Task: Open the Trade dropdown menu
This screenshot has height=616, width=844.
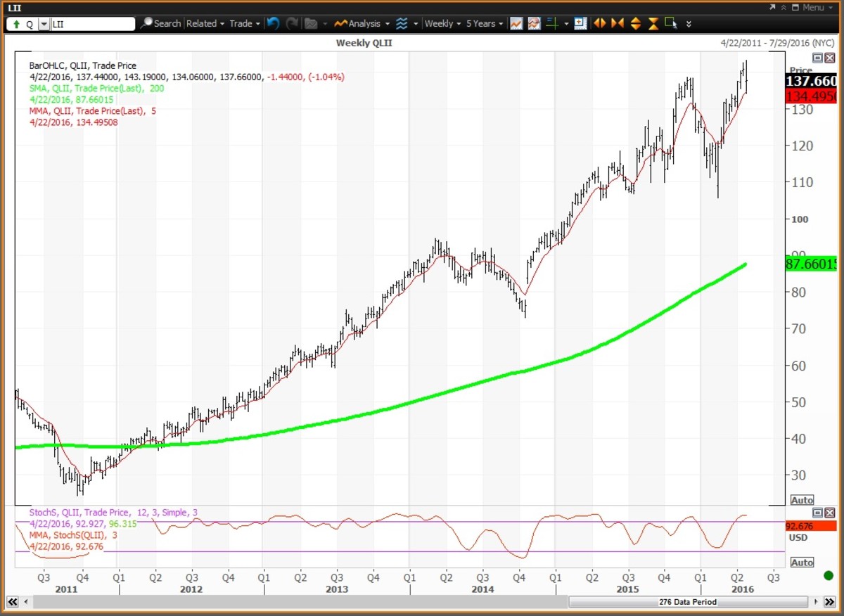Action: coord(245,23)
